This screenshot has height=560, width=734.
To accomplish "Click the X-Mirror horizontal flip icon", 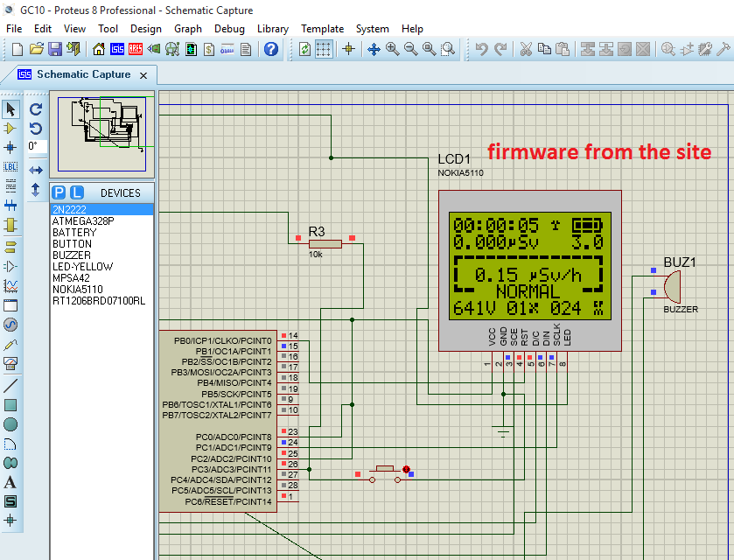I will (x=36, y=170).
